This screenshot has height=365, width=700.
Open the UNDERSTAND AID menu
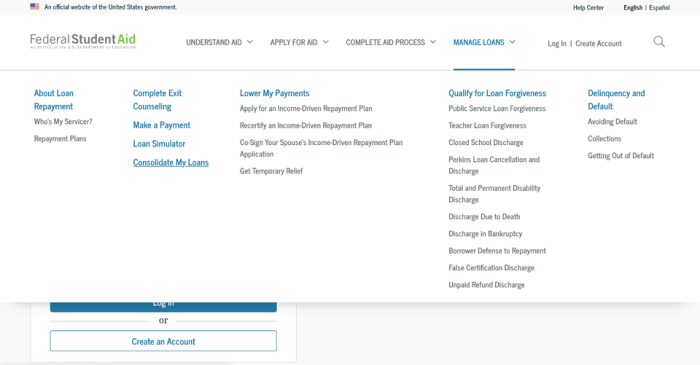(214, 42)
